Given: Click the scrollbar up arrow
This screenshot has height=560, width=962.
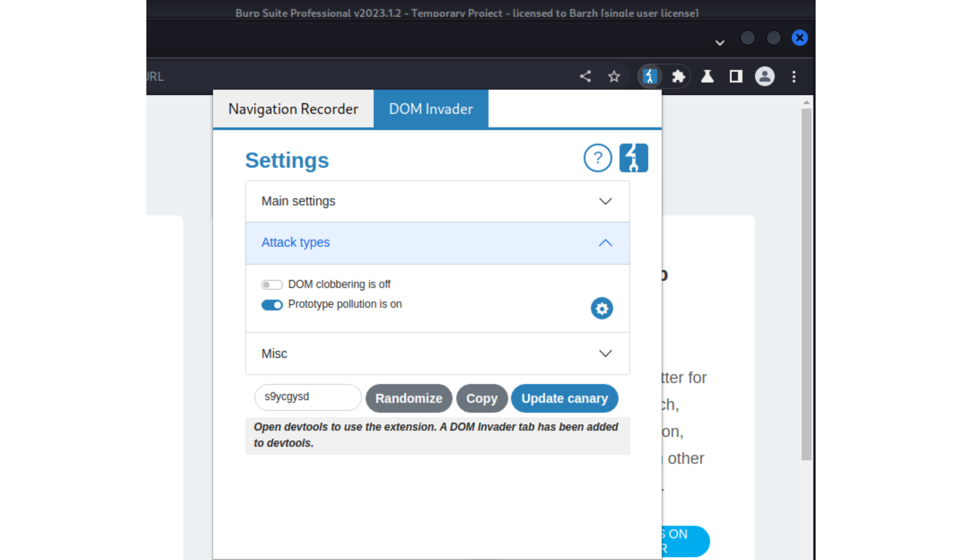Looking at the screenshot, I should pyautogui.click(x=806, y=102).
